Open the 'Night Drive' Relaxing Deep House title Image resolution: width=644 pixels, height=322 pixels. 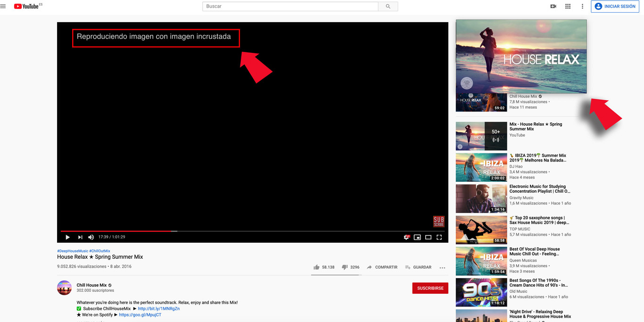(x=540, y=314)
